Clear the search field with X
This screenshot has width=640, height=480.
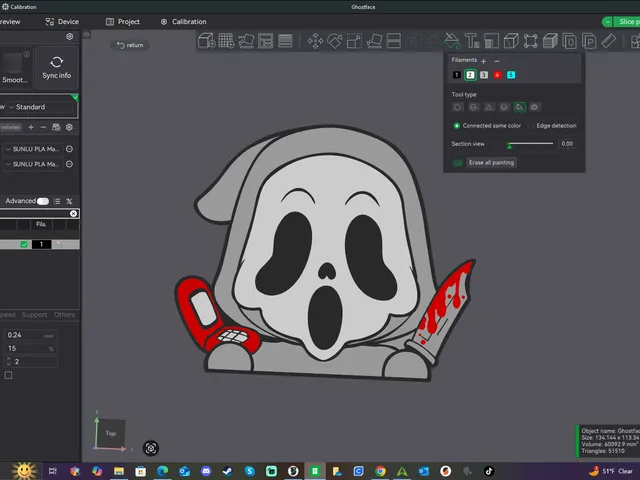coord(73,213)
